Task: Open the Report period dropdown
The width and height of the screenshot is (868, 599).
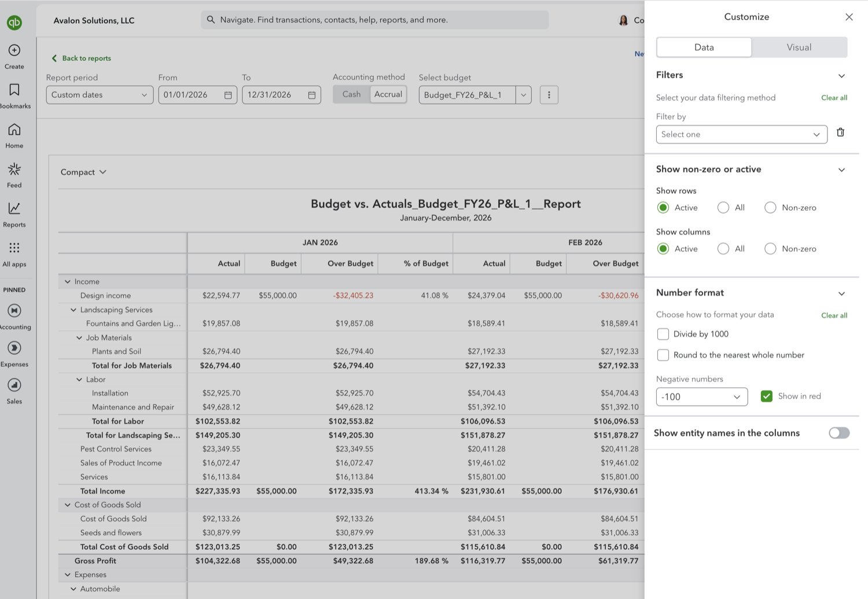Action: coord(100,95)
